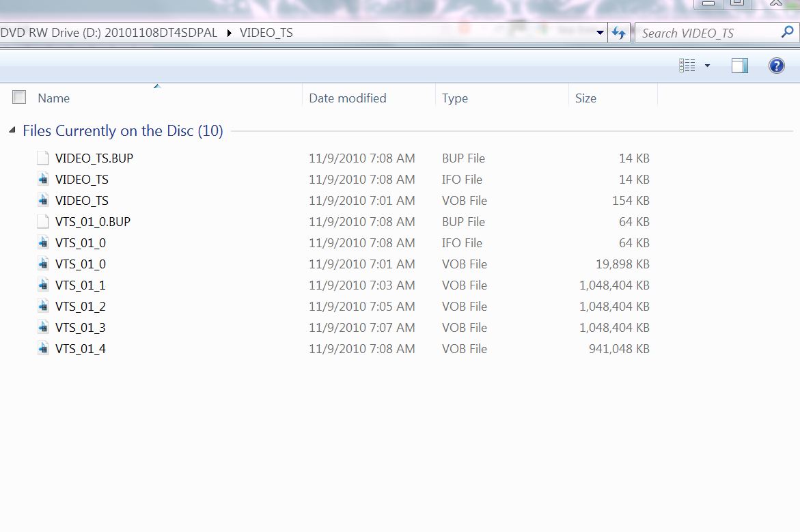
Task: Click the 11/9/2010 7:05 AM date
Action: point(361,307)
